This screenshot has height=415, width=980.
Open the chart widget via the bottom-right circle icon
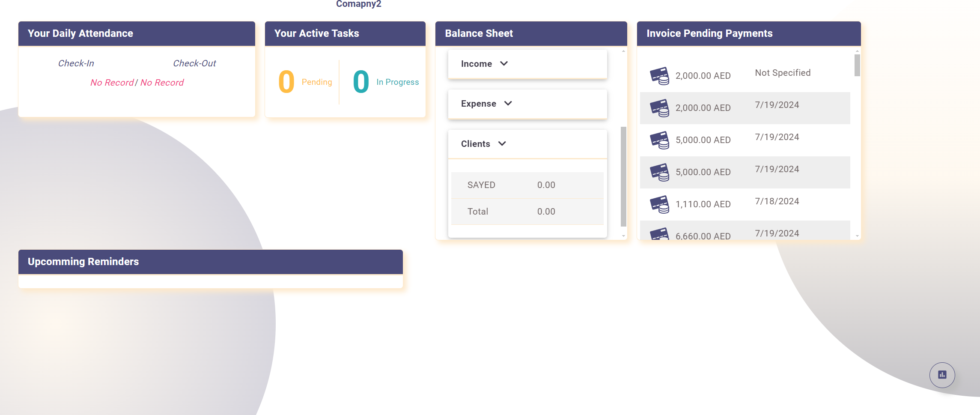(x=941, y=375)
